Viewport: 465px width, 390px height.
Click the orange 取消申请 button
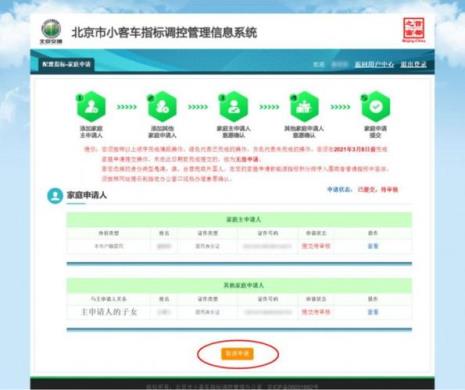click(237, 353)
